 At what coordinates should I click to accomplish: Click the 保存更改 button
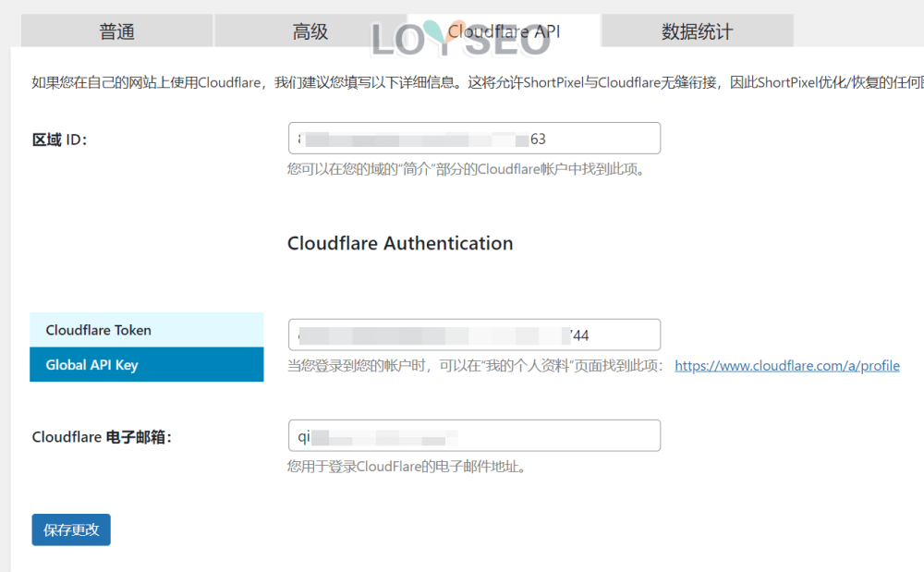71,529
